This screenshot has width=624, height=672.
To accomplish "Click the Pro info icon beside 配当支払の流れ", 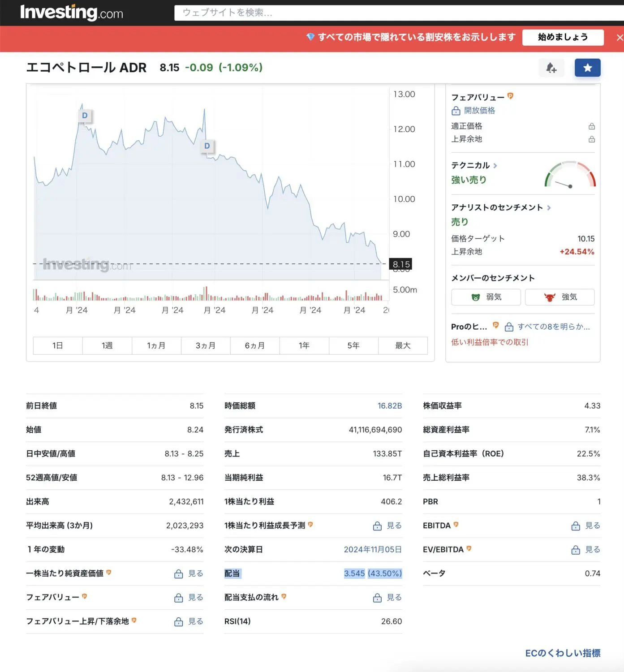I will pyautogui.click(x=284, y=597).
